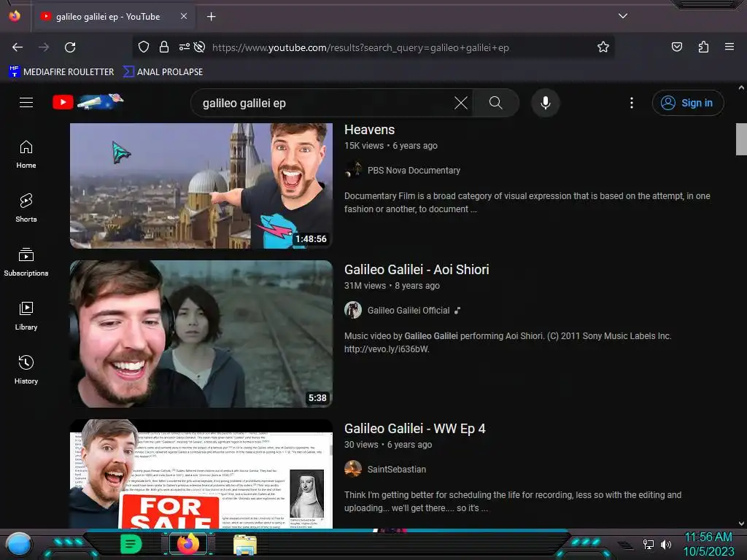The width and height of the screenshot is (747, 560).
Task: Open YouTube guide hamburger menu
Action: 26,102
